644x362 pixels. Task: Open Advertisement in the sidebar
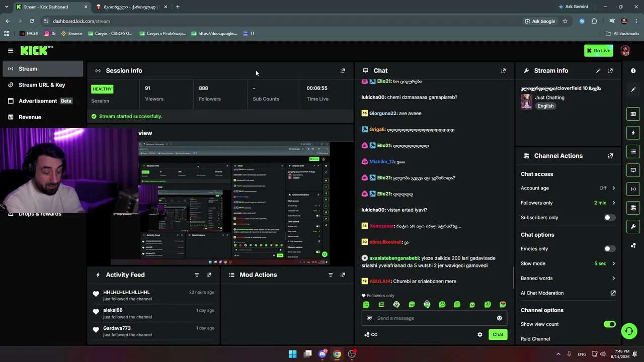(43, 101)
